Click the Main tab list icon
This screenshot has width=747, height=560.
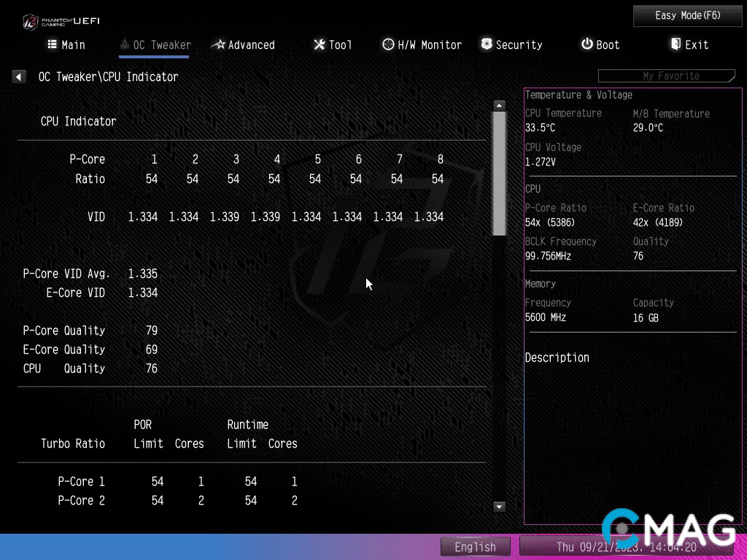click(x=52, y=44)
